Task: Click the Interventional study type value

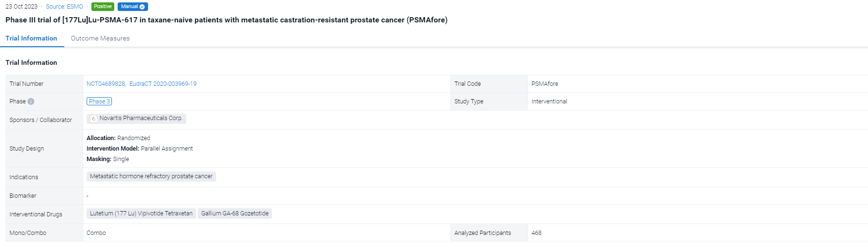Action: tap(549, 102)
